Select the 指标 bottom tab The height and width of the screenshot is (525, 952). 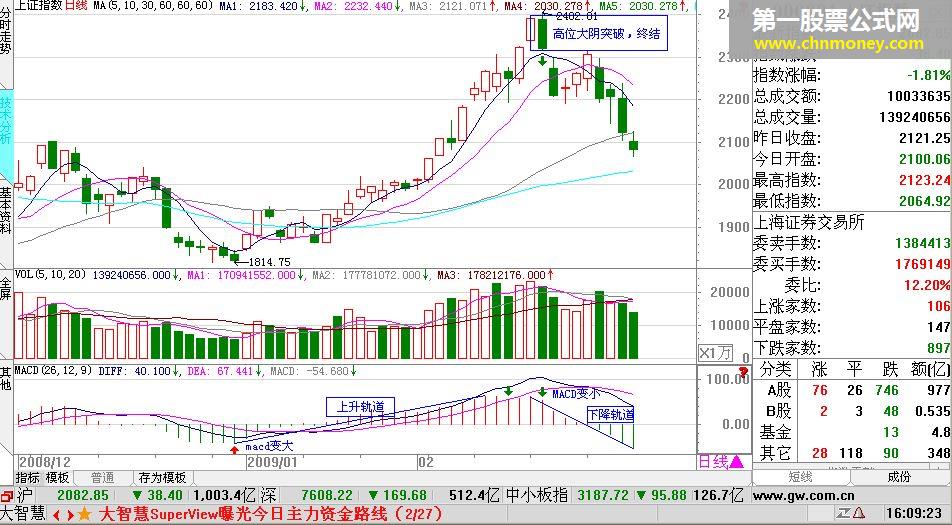pyautogui.click(x=27, y=478)
